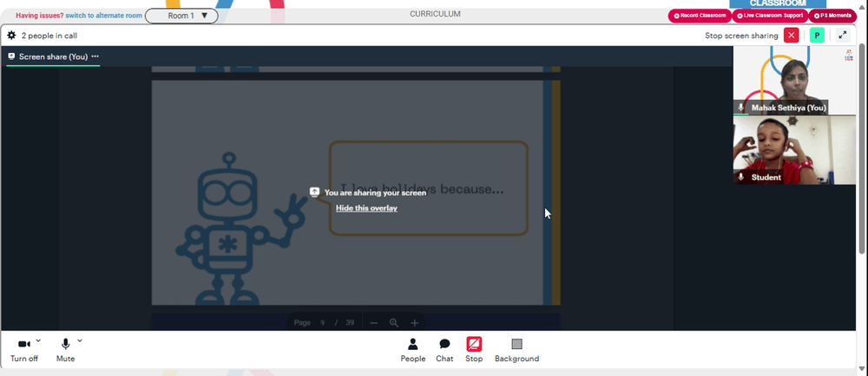Zoom out the shared PDF page
868x376 pixels.
(x=373, y=323)
